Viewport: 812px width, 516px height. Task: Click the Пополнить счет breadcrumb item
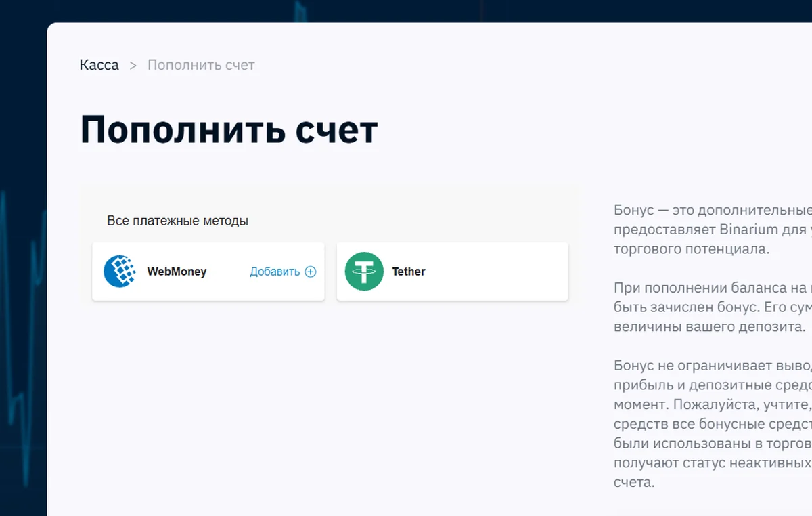coord(201,65)
